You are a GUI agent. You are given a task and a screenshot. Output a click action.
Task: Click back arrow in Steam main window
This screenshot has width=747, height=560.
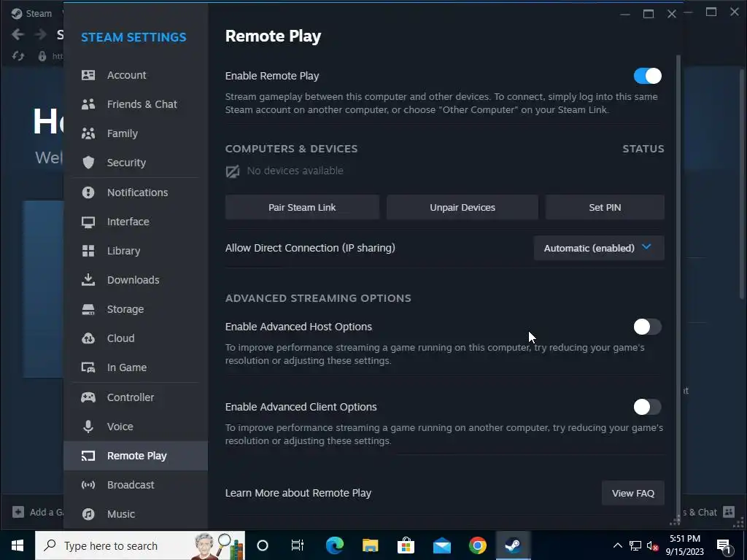[18, 34]
